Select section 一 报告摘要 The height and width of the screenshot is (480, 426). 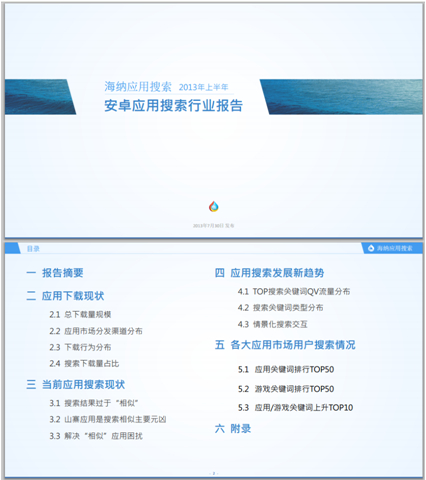[55, 273]
